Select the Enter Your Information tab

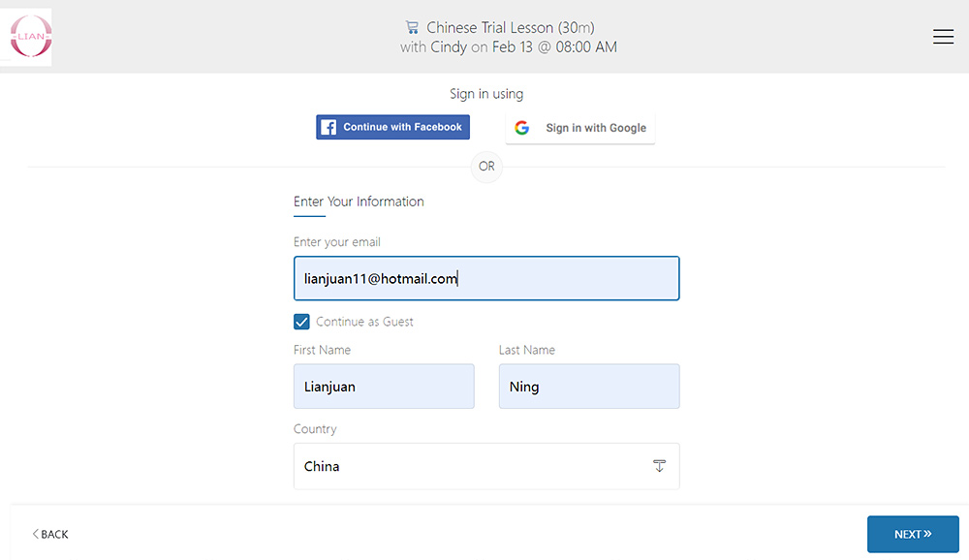coord(359,202)
